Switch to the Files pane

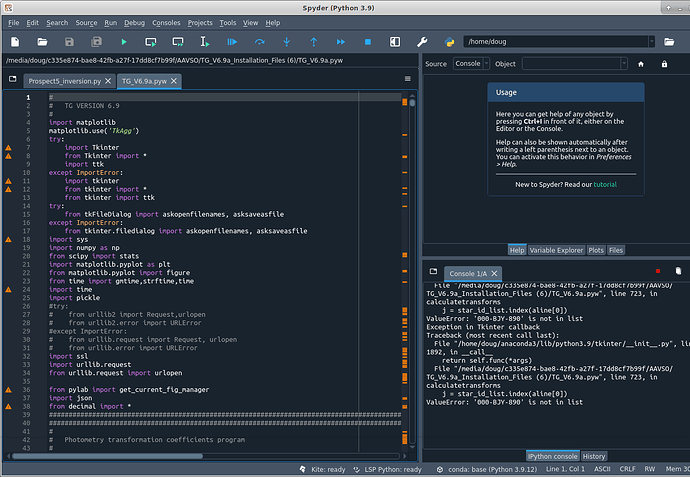point(616,250)
